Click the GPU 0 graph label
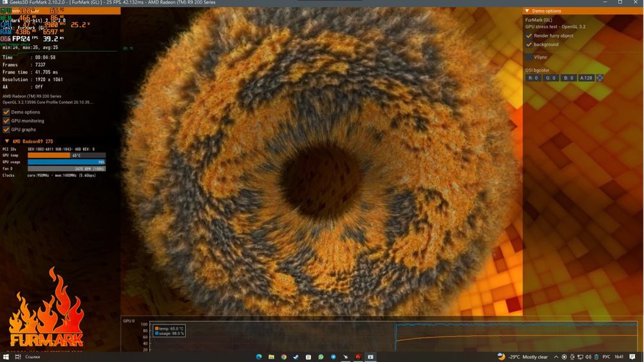 129,321
